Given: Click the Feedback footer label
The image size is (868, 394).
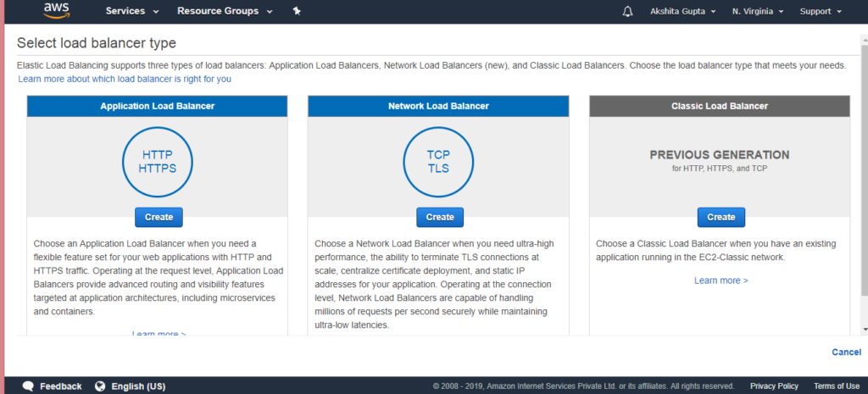Looking at the screenshot, I should coord(61,386).
